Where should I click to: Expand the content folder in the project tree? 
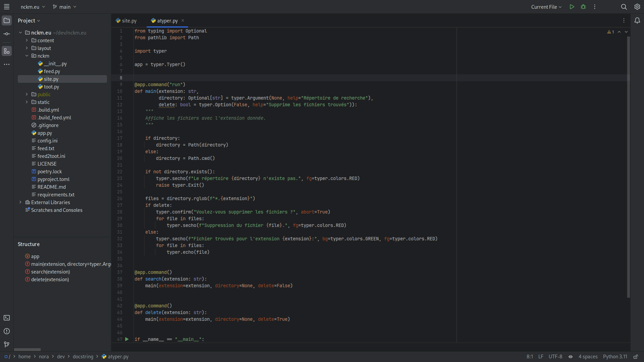pos(27,40)
